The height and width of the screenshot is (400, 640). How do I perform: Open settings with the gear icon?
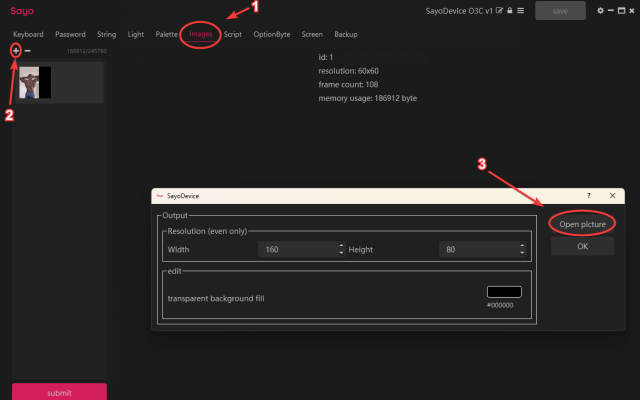tap(600, 11)
